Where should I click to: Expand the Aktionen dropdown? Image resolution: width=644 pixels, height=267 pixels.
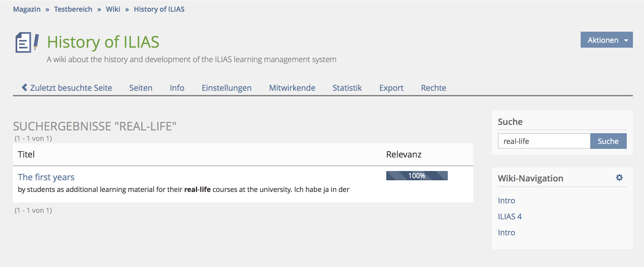(606, 40)
